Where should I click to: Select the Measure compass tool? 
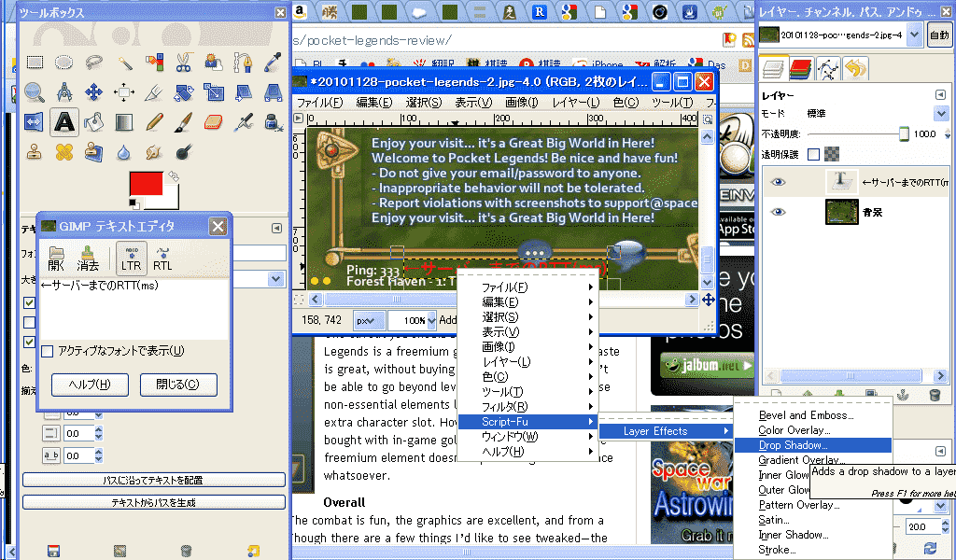click(x=64, y=92)
